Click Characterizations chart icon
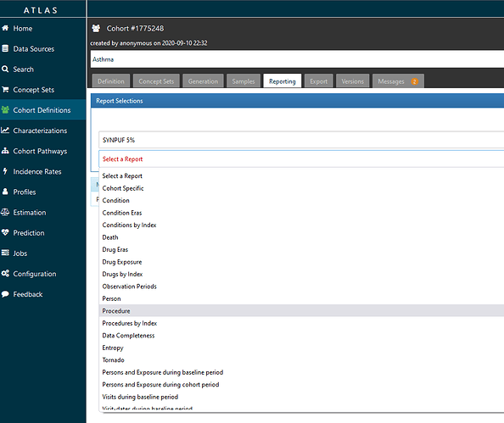Viewport: 504px width, 423px height. pyautogui.click(x=5, y=130)
